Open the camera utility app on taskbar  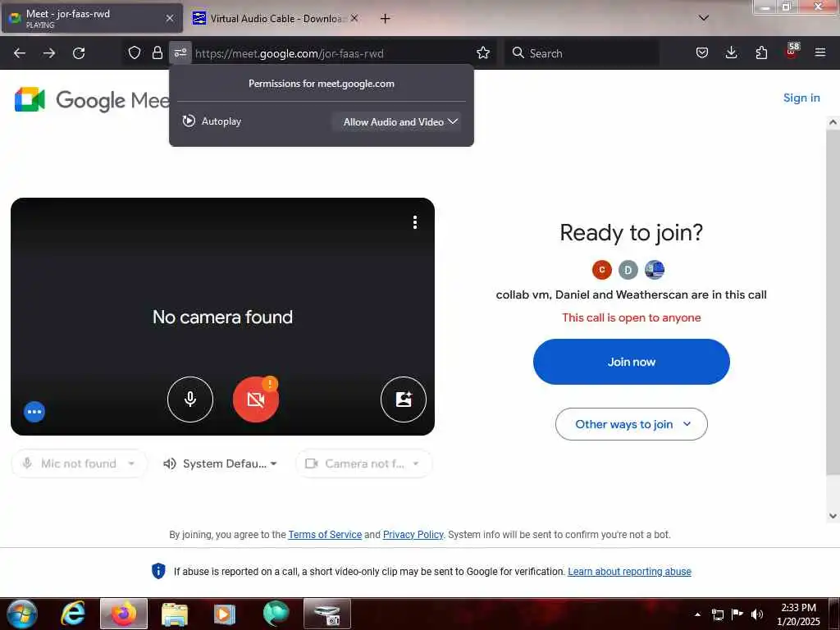[327, 614]
